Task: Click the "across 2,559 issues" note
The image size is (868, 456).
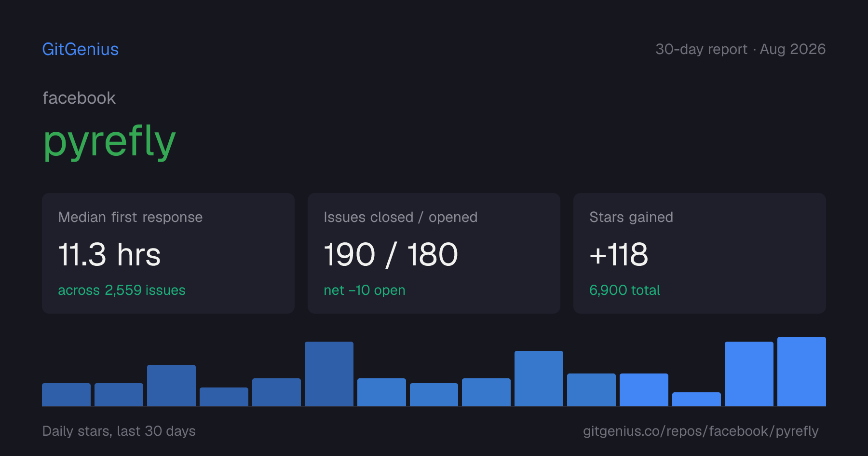Action: pyautogui.click(x=122, y=290)
